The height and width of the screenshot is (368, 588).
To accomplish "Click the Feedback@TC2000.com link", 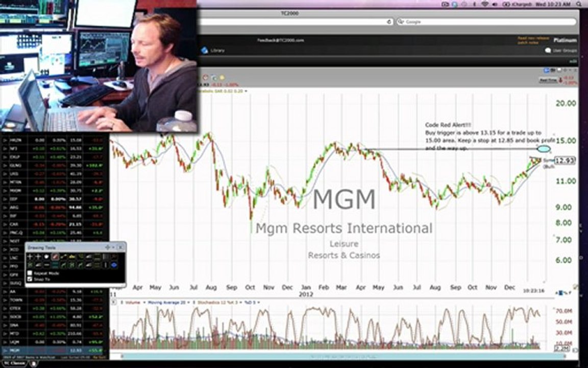I will [281, 40].
